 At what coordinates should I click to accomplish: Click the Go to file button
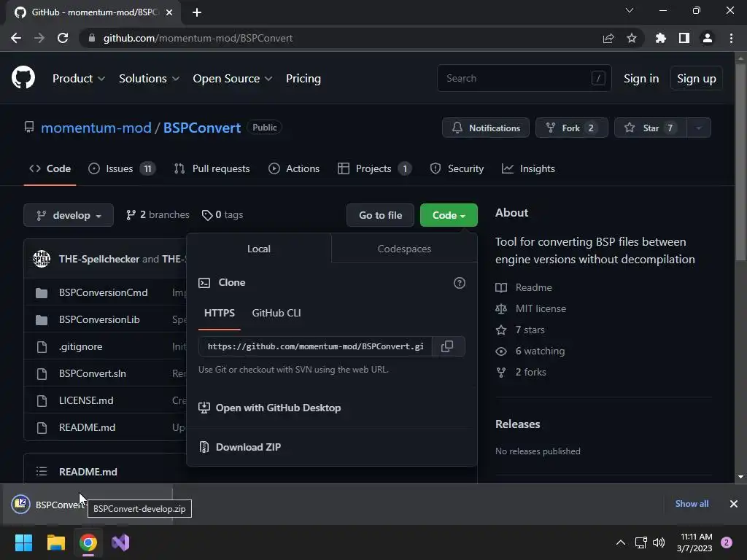click(381, 215)
